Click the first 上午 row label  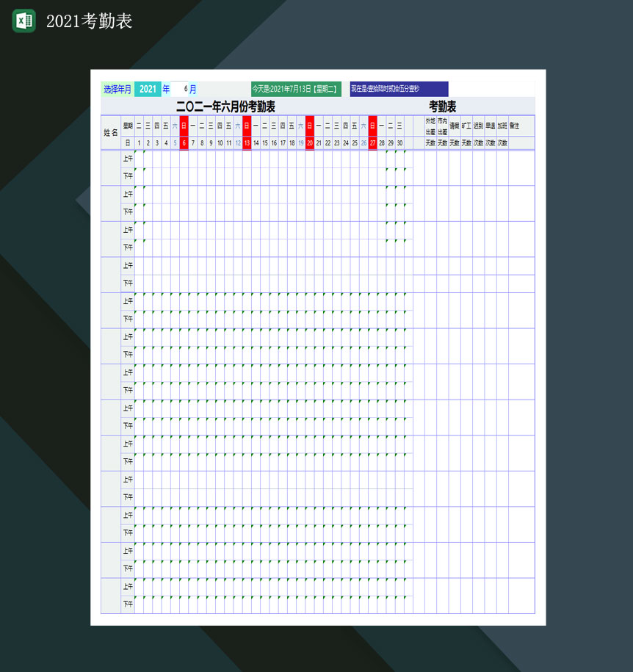point(126,159)
